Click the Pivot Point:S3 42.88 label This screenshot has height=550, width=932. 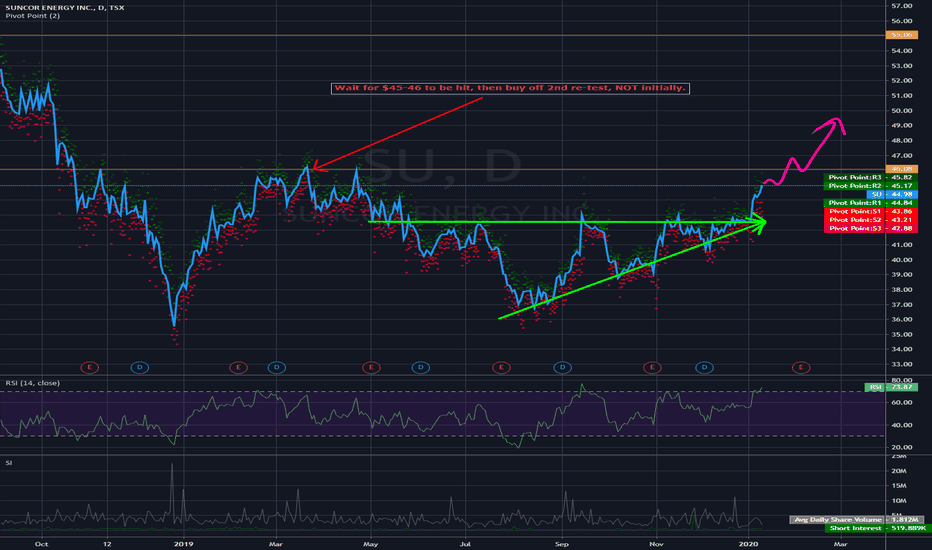tap(871, 228)
